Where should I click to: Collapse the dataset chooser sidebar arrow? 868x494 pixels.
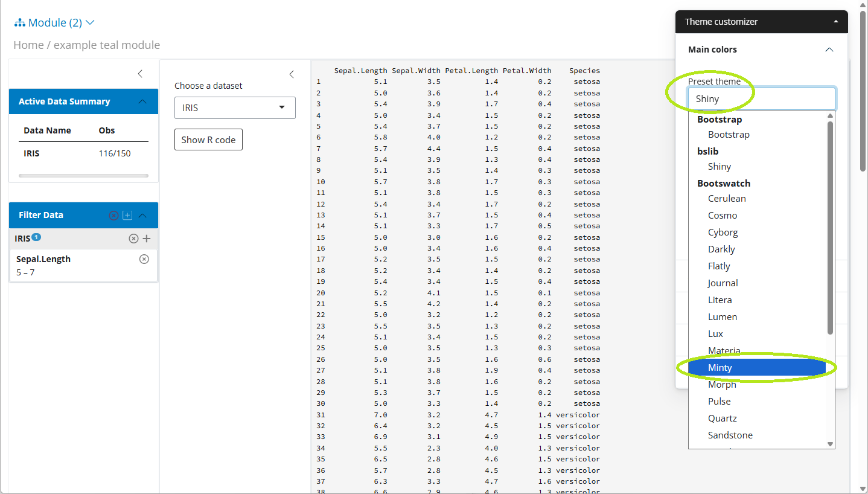pyautogui.click(x=292, y=74)
